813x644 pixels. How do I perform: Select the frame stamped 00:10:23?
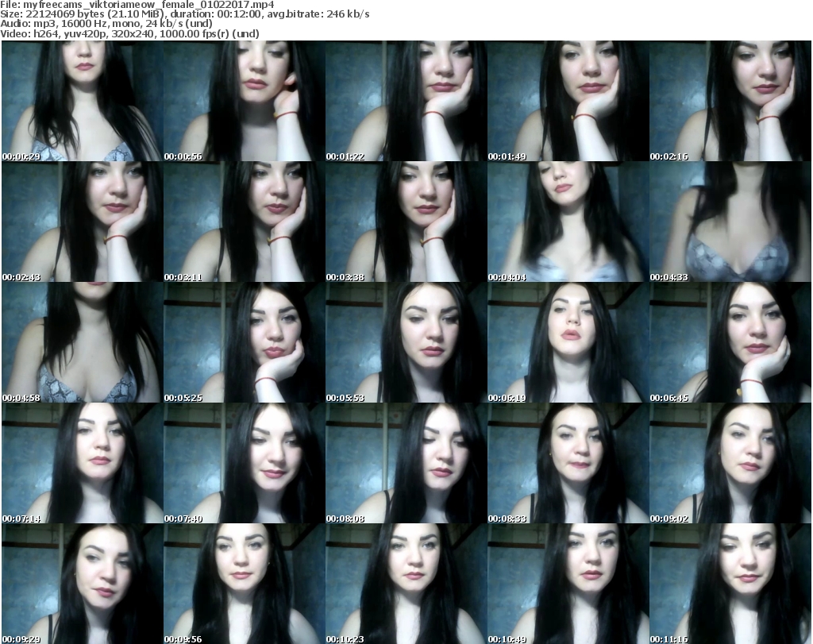click(x=406, y=584)
